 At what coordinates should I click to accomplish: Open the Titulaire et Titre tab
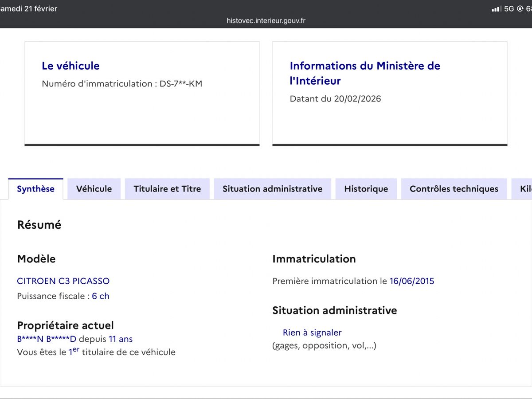coord(167,188)
